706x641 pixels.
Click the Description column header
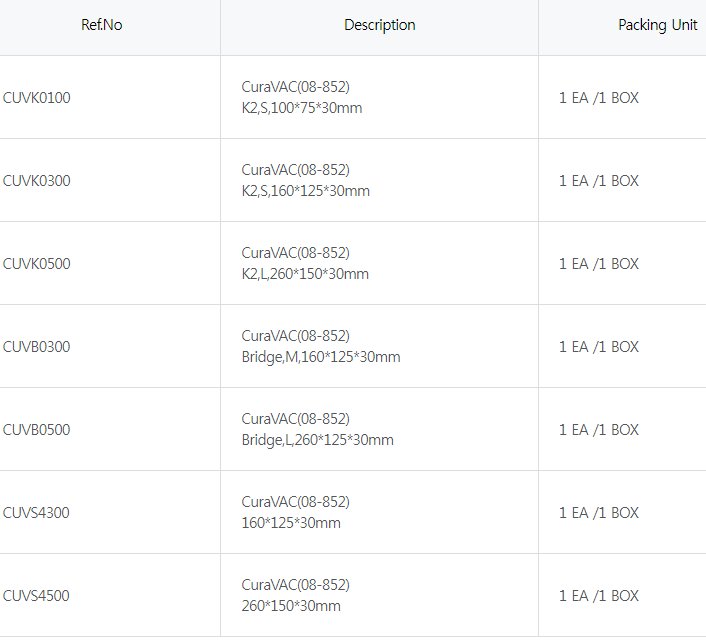pyautogui.click(x=379, y=25)
